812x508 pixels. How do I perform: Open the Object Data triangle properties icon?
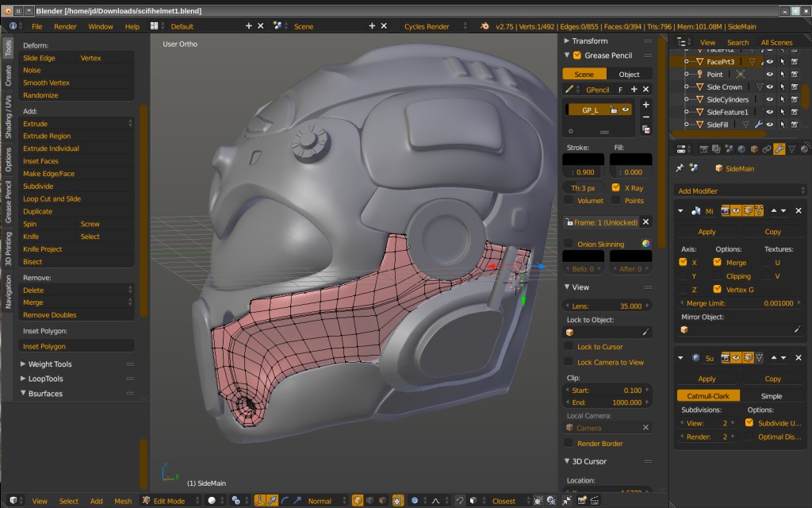pos(791,151)
